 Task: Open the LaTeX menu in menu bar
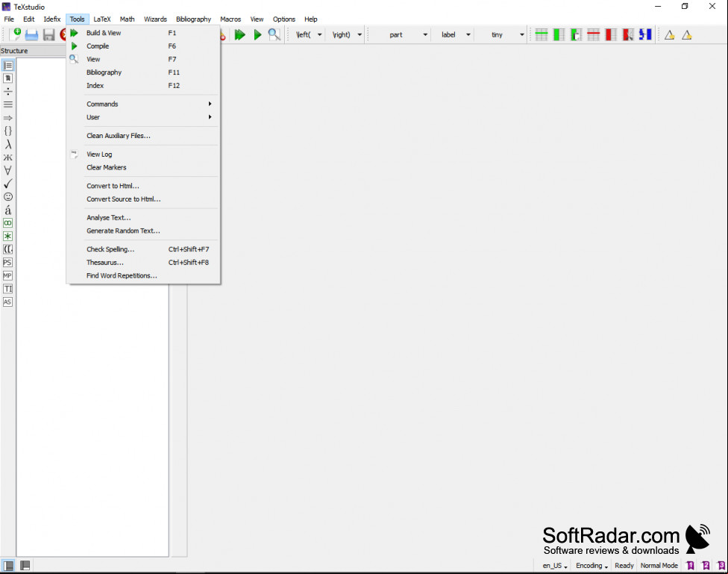102,19
